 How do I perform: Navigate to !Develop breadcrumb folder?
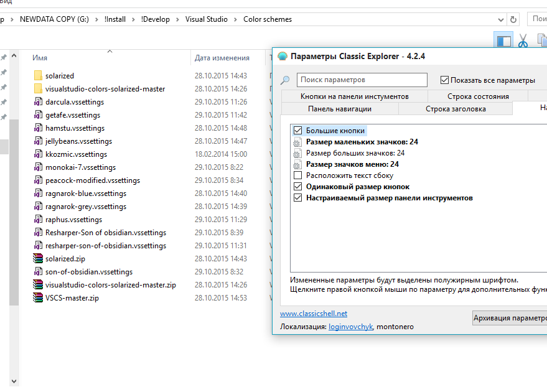click(155, 19)
